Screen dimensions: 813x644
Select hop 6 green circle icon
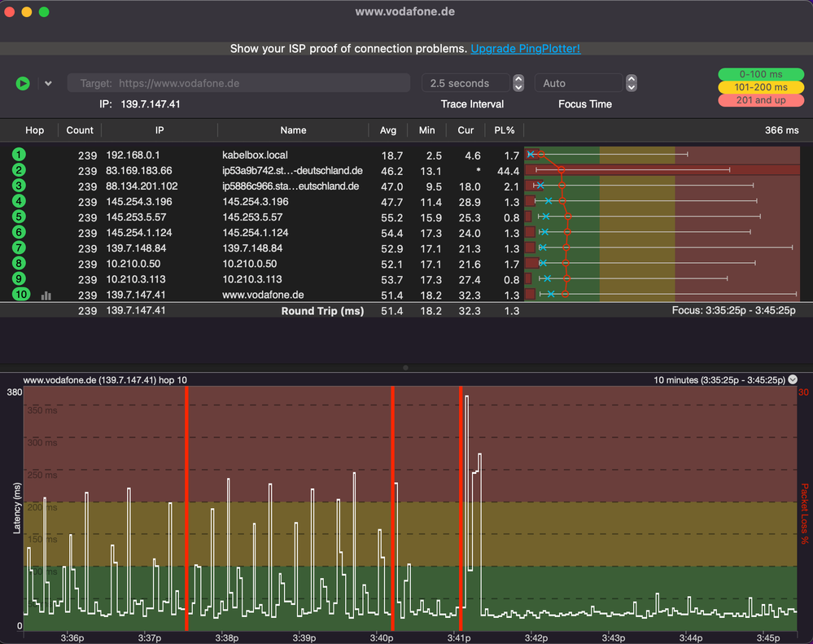(19, 232)
